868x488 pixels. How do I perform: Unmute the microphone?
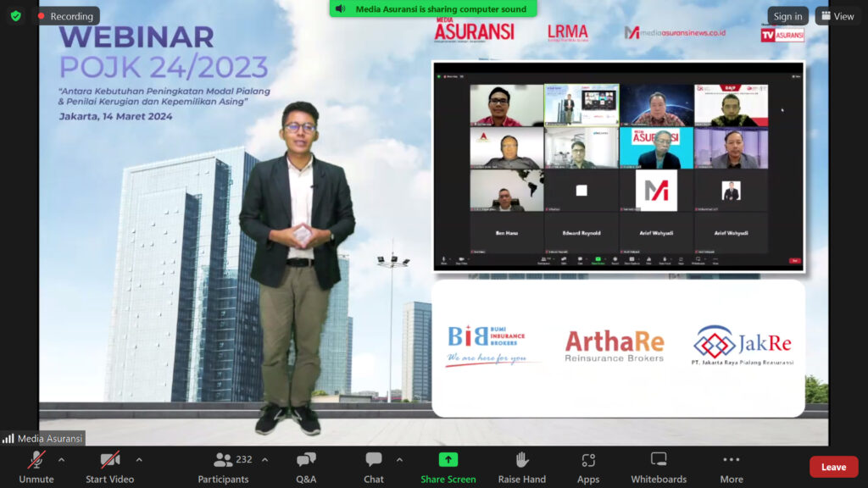(x=36, y=468)
